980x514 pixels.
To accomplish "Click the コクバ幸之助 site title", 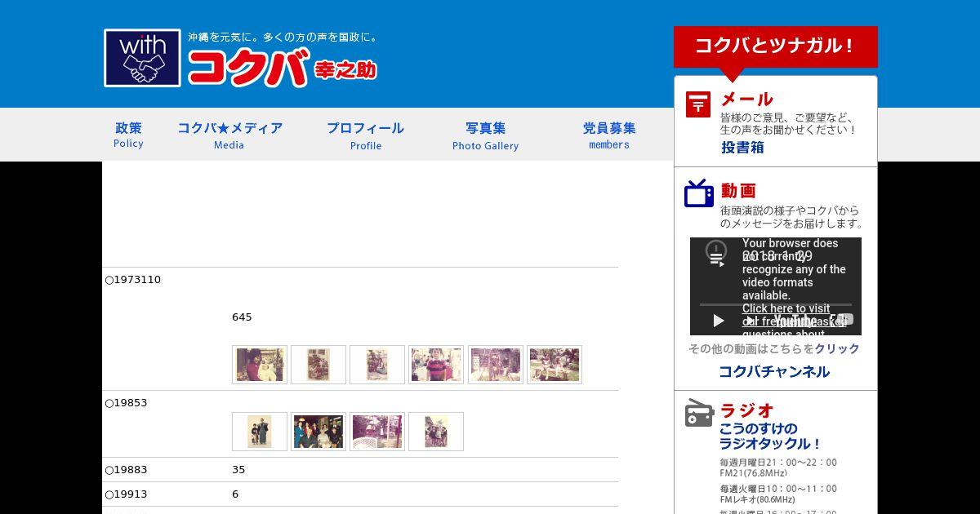I will click(x=282, y=68).
